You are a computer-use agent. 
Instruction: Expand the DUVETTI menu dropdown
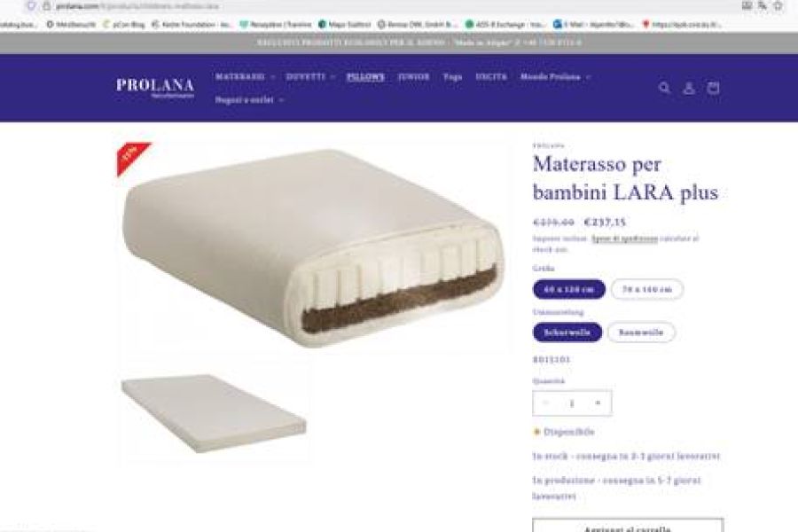[310, 77]
